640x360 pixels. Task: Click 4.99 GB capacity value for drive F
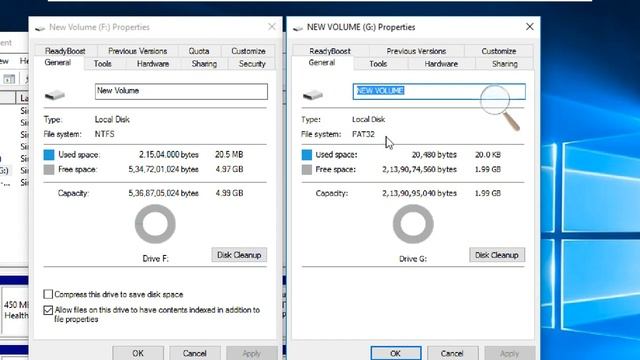click(x=229, y=193)
